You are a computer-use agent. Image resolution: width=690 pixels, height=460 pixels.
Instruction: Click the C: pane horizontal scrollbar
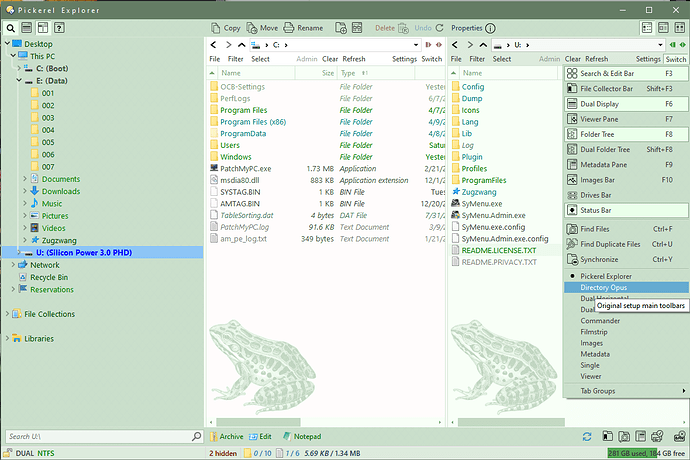(x=258, y=422)
